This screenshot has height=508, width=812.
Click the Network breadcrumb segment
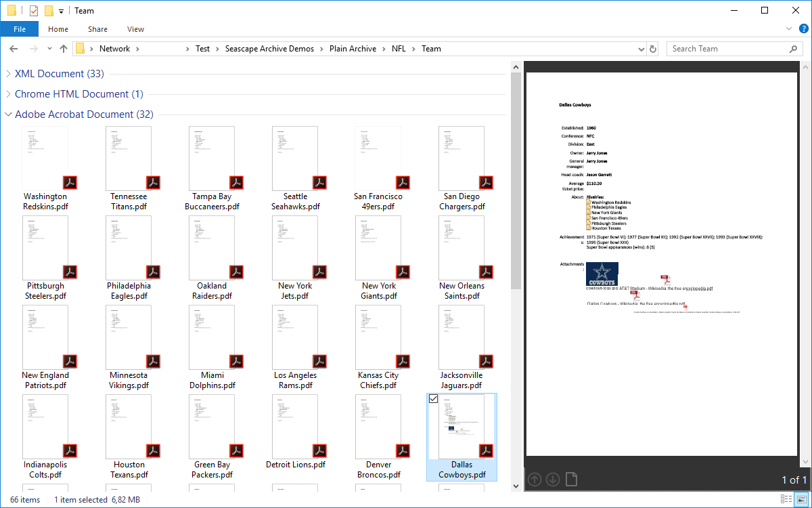point(114,49)
